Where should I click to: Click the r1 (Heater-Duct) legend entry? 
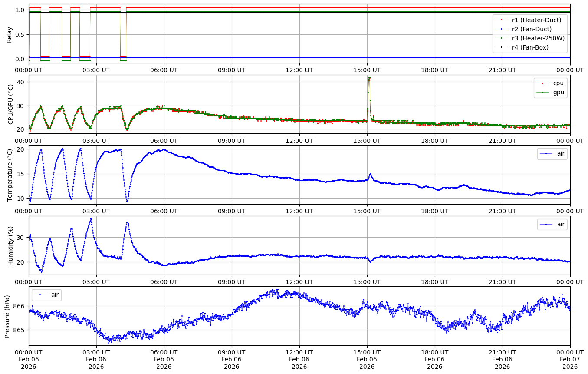(536, 20)
